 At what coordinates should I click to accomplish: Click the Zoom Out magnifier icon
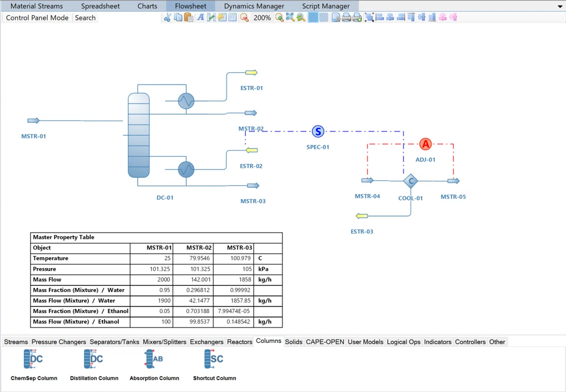[x=244, y=17]
